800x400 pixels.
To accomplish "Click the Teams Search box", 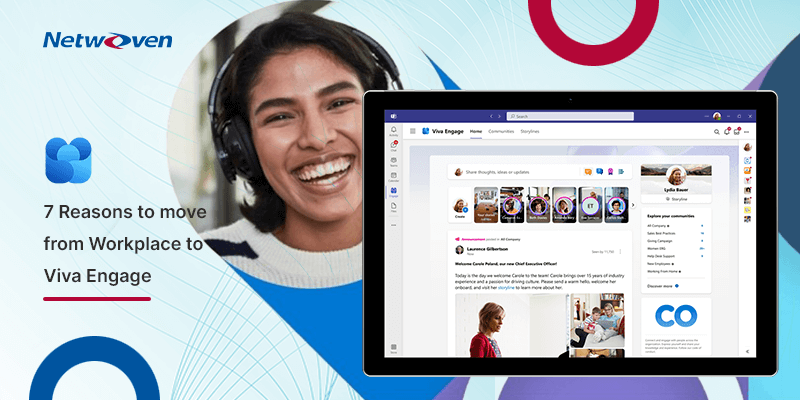I will click(x=570, y=116).
